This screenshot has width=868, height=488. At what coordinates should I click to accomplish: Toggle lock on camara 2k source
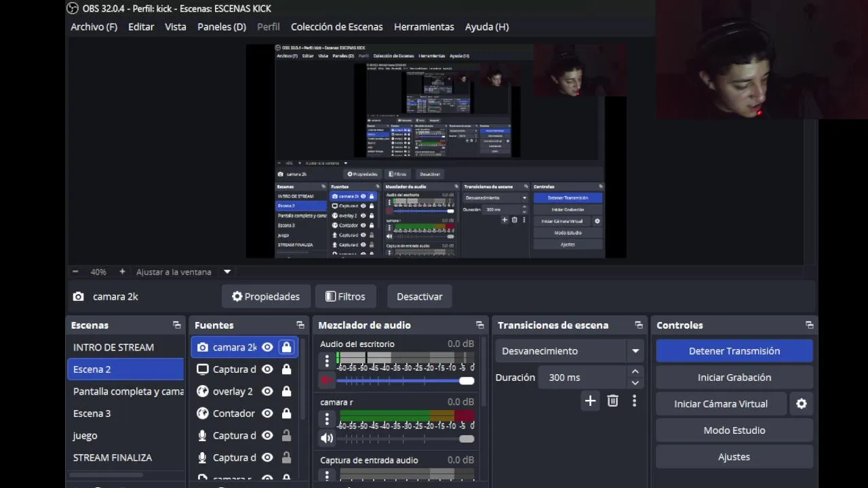tap(286, 348)
